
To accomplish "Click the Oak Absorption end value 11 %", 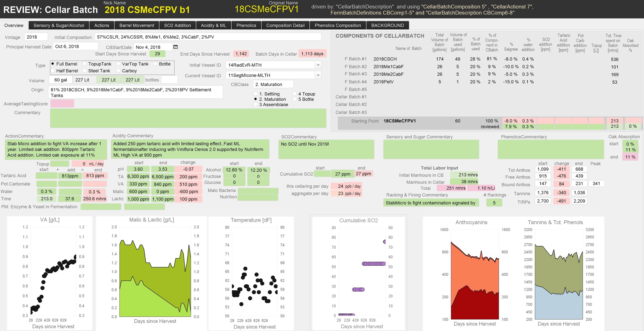I will pyautogui.click(x=630, y=157).
